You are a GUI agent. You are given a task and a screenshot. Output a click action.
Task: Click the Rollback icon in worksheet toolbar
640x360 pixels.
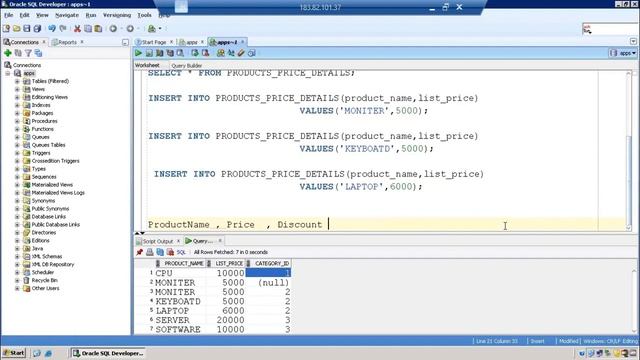(x=205, y=53)
